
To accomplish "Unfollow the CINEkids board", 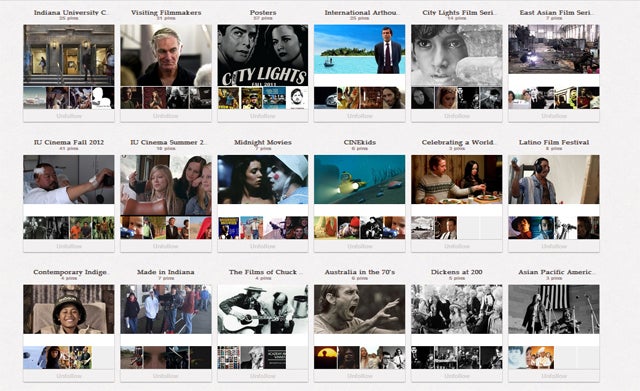I will (x=360, y=246).
